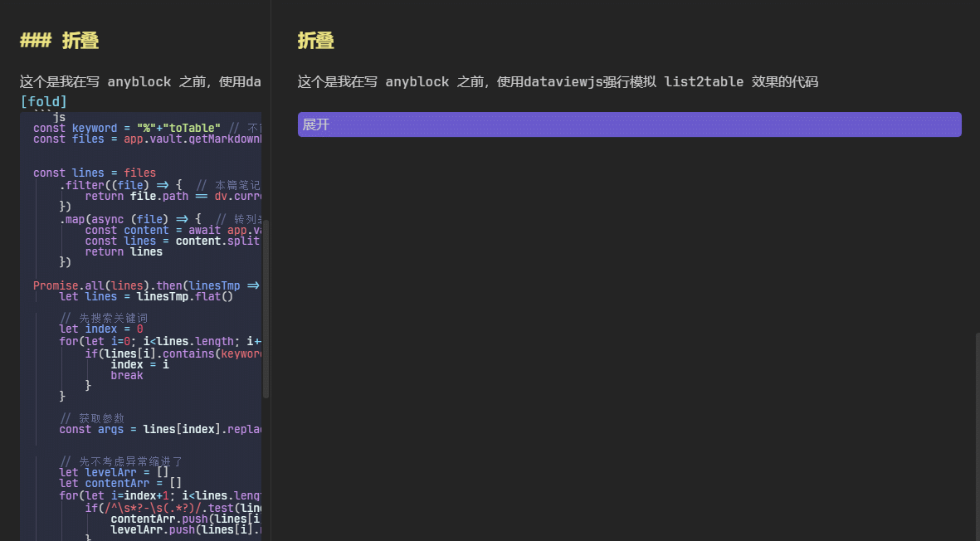Click the 'js' language label of the code block

tap(59, 118)
